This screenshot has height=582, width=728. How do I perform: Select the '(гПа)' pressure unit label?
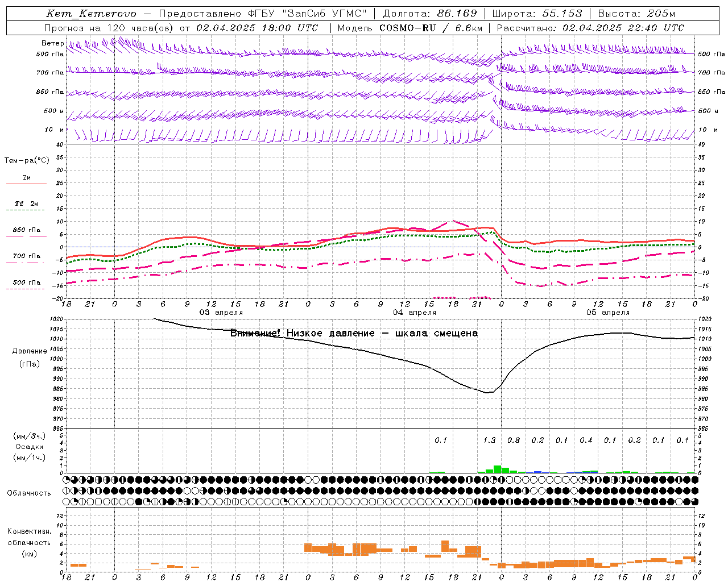tap(30, 364)
